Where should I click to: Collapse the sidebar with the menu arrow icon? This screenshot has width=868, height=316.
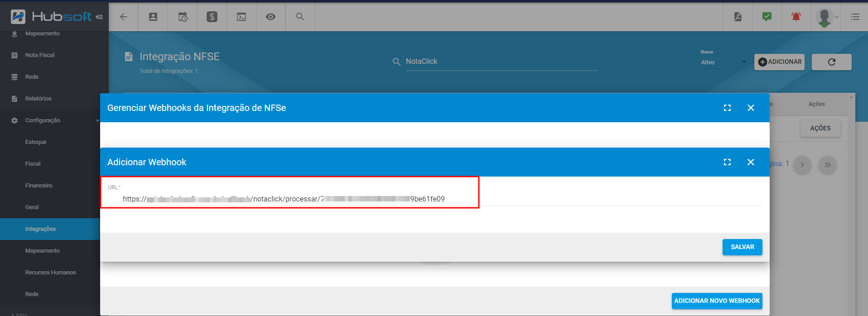click(x=99, y=17)
